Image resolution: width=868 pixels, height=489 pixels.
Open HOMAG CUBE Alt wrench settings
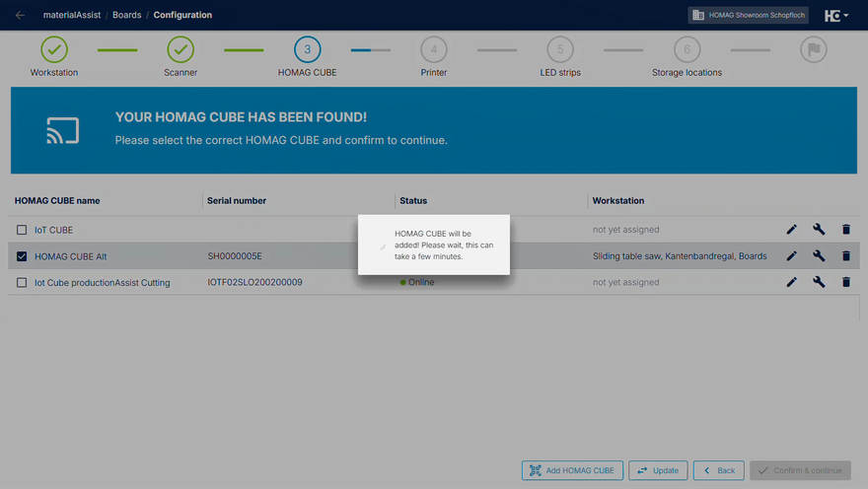pos(819,255)
